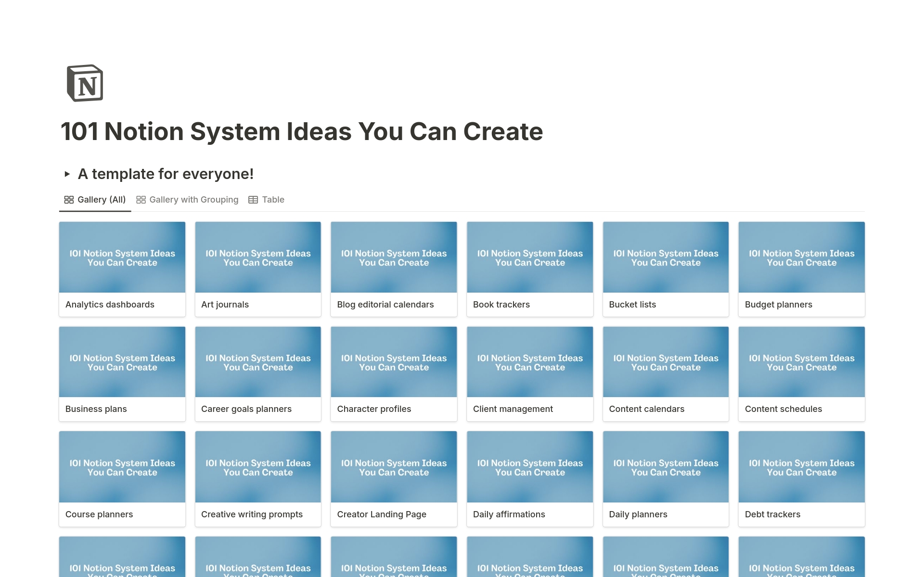This screenshot has height=577, width=924.
Task: Open the Creative writing prompts card
Action: [258, 478]
